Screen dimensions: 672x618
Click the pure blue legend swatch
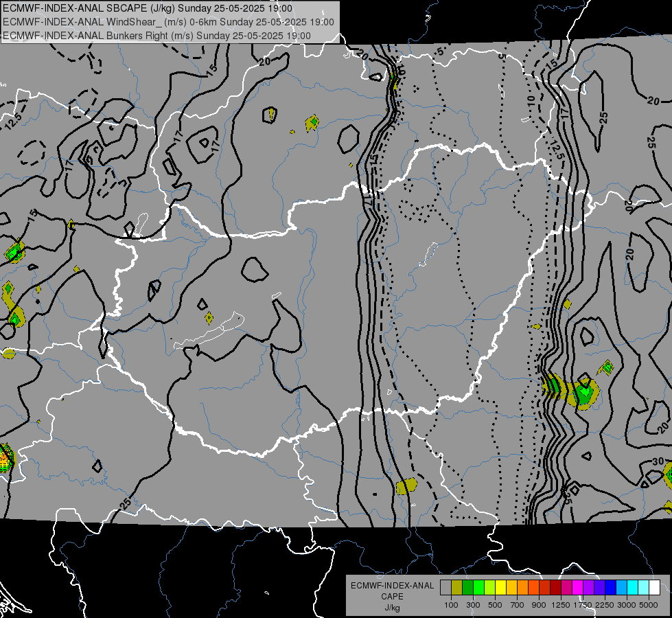pyautogui.click(x=610, y=588)
